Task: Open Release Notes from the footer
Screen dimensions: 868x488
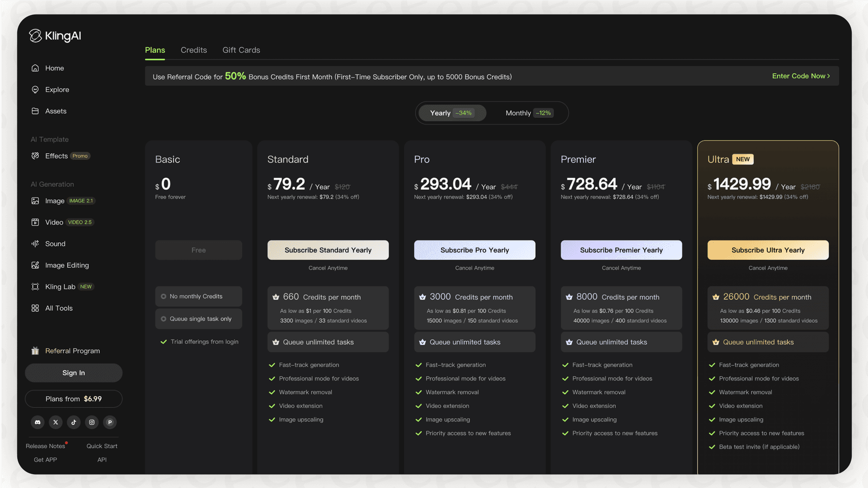Action: click(46, 446)
